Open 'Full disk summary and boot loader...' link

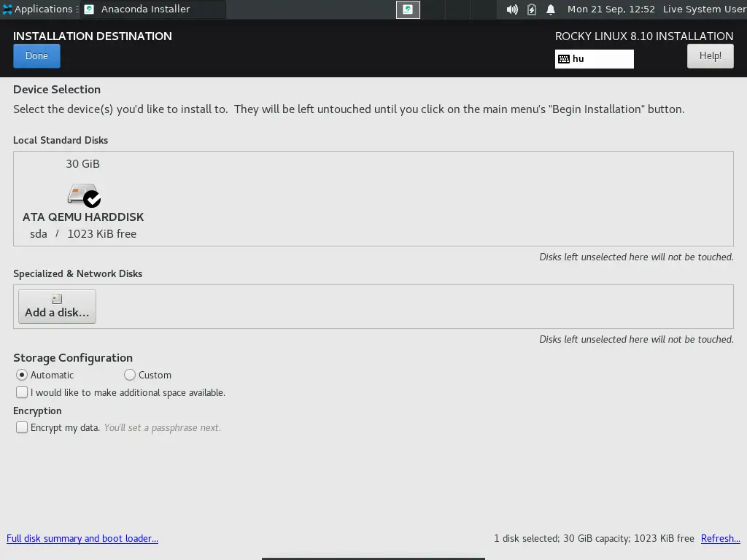82,539
